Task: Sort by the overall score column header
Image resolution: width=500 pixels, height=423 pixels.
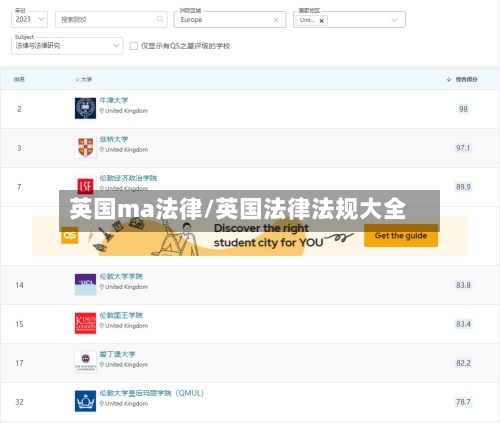Action: (462, 79)
